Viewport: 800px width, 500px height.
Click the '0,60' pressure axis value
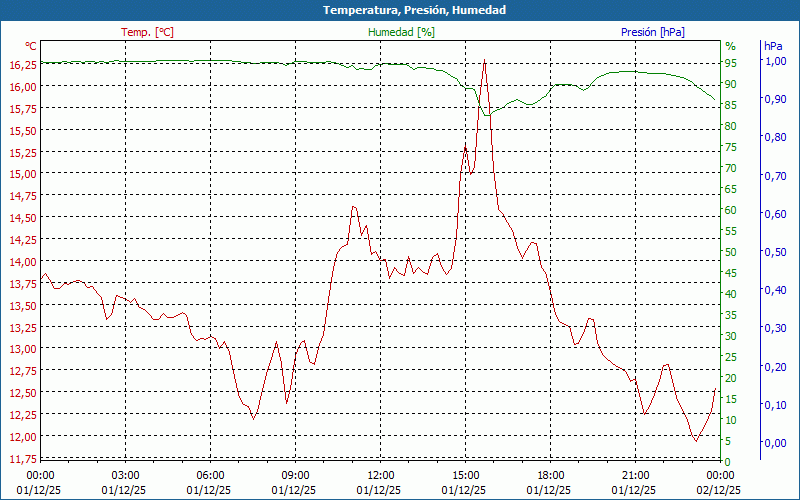coord(774,214)
